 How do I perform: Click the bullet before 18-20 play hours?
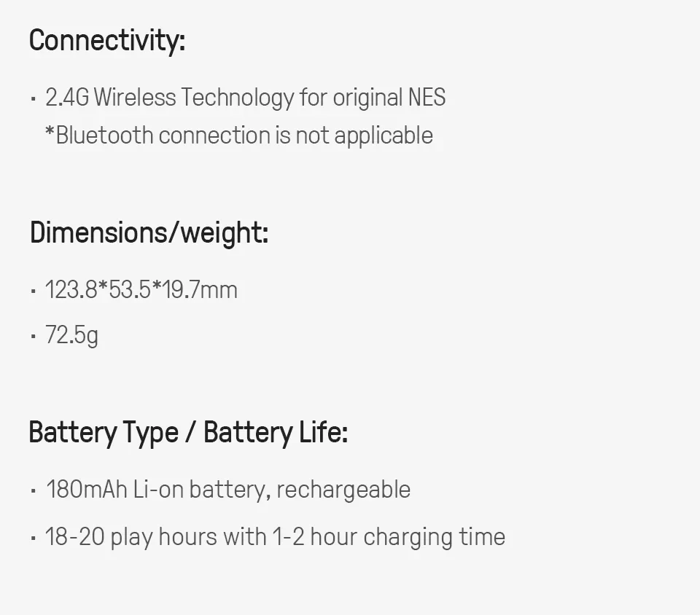pyautogui.click(x=34, y=538)
